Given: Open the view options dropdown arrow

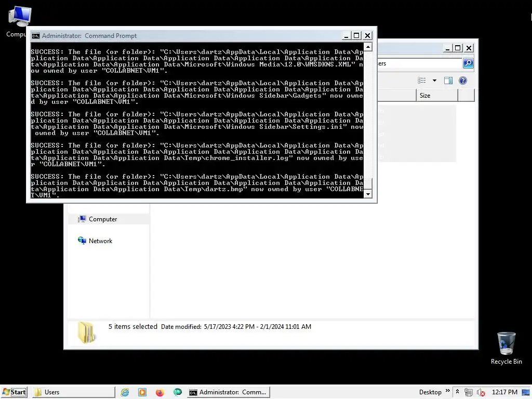Looking at the screenshot, I should [434, 81].
